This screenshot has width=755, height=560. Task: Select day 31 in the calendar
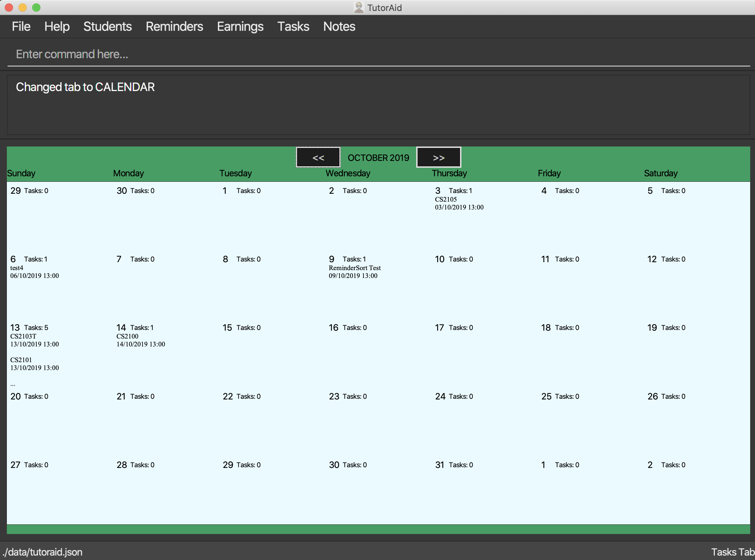(x=440, y=465)
